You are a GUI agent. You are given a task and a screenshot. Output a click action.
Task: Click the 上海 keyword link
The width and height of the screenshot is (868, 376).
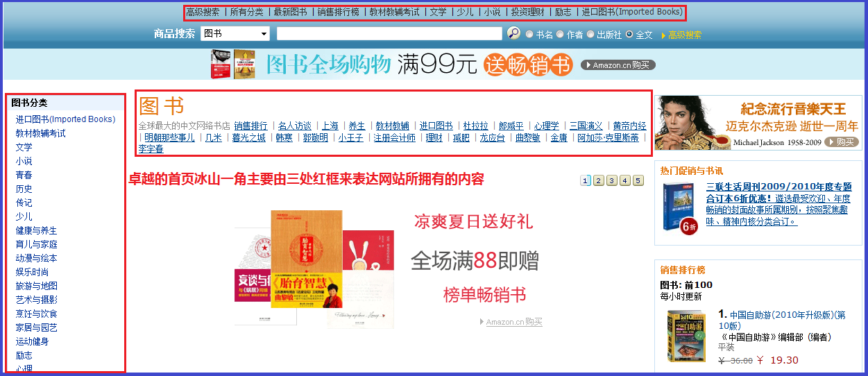[x=330, y=126]
